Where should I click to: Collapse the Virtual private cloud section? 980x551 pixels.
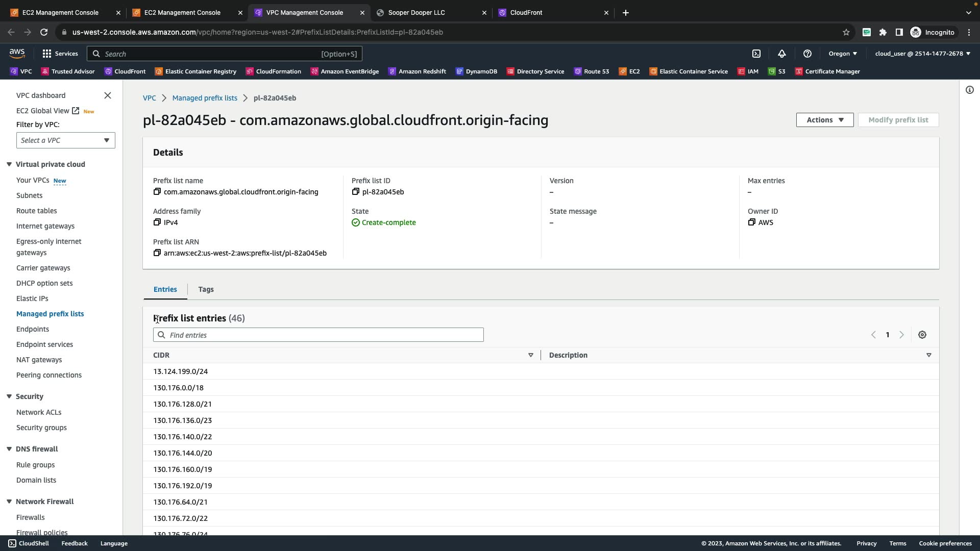coord(9,164)
